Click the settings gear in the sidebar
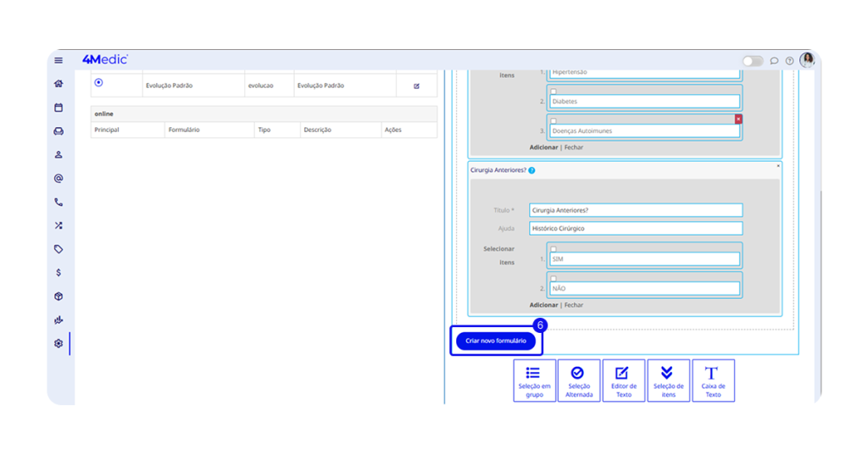The height and width of the screenshot is (455, 868). click(58, 343)
